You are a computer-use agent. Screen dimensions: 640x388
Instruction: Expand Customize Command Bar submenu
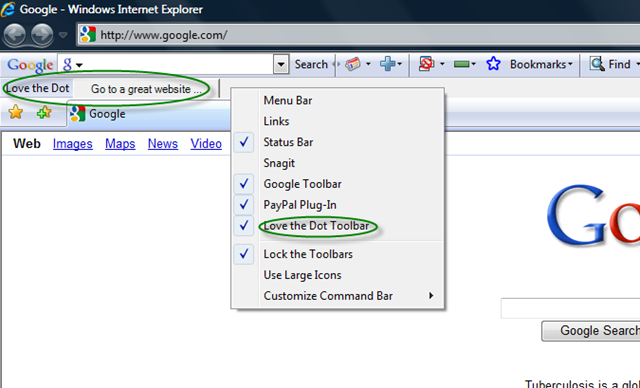click(x=338, y=296)
